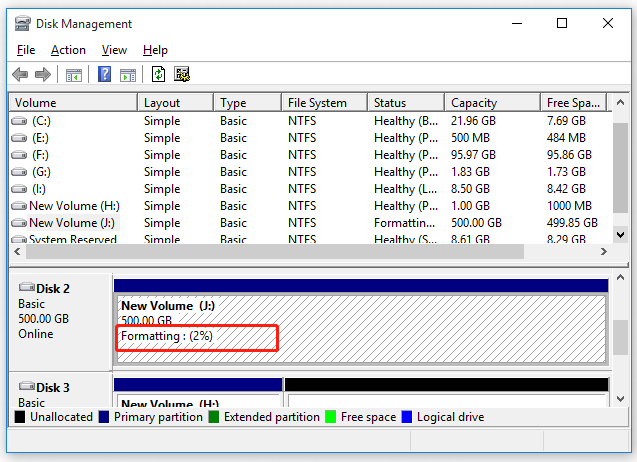
Task: Click the "8.42 GB" free space cell
Action: coord(566,189)
